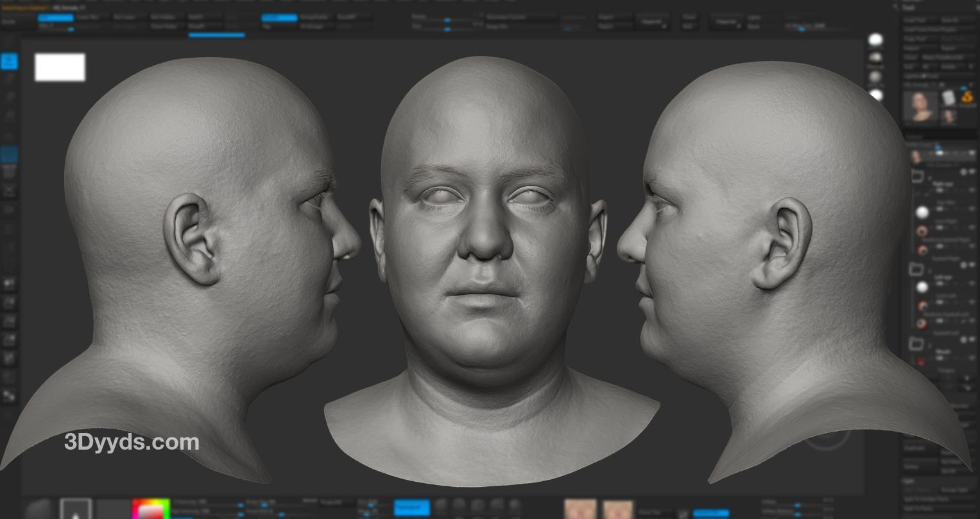Toggle the first blue button in top shelf

coord(56,18)
